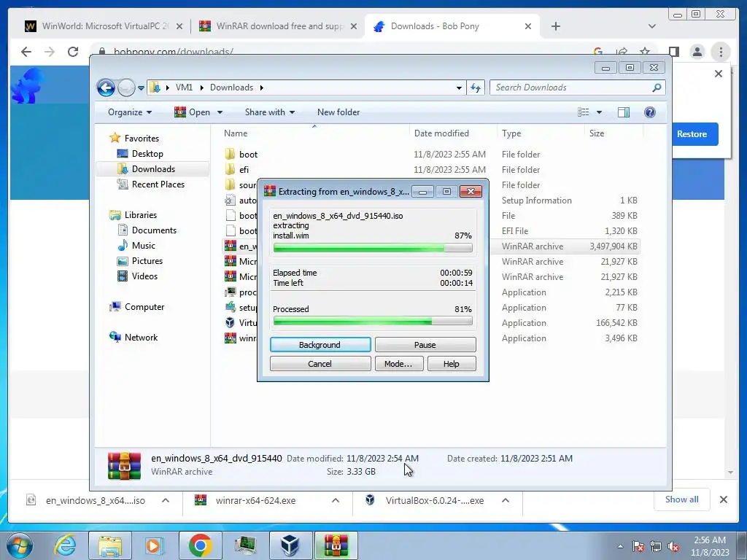The width and height of the screenshot is (747, 560).
Task: Launch Internet Explorer from taskbar
Action: click(x=65, y=545)
